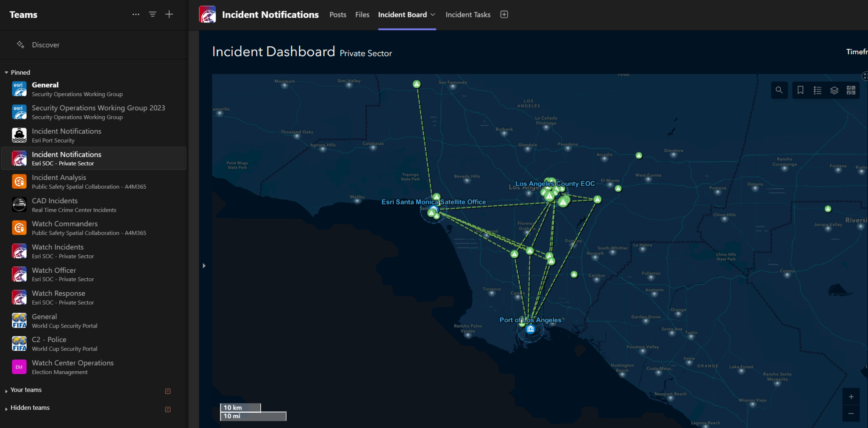Click the Discover button
The height and width of the screenshot is (428, 868).
click(x=45, y=45)
